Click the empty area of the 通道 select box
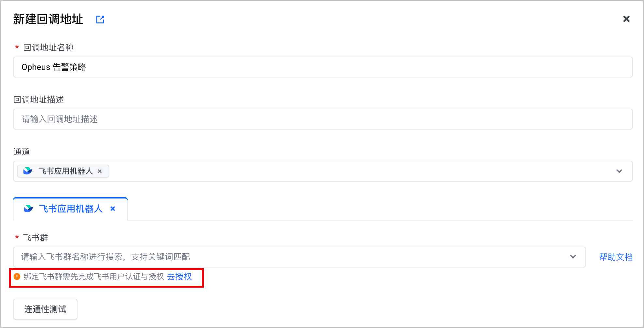 click(x=358, y=171)
